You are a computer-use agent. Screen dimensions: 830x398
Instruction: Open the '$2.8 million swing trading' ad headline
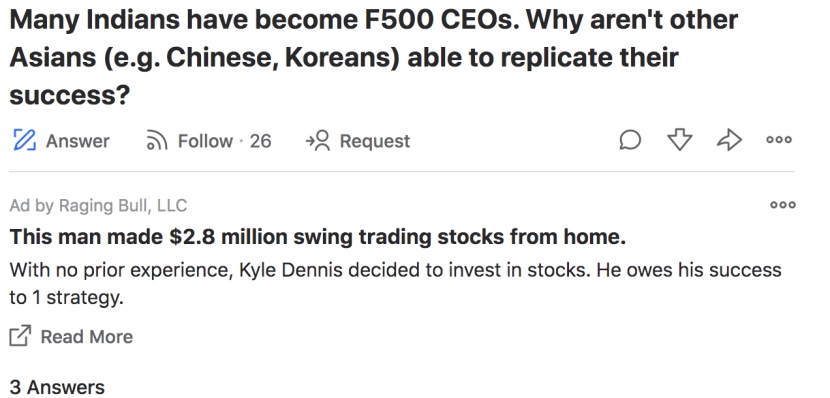tap(318, 237)
